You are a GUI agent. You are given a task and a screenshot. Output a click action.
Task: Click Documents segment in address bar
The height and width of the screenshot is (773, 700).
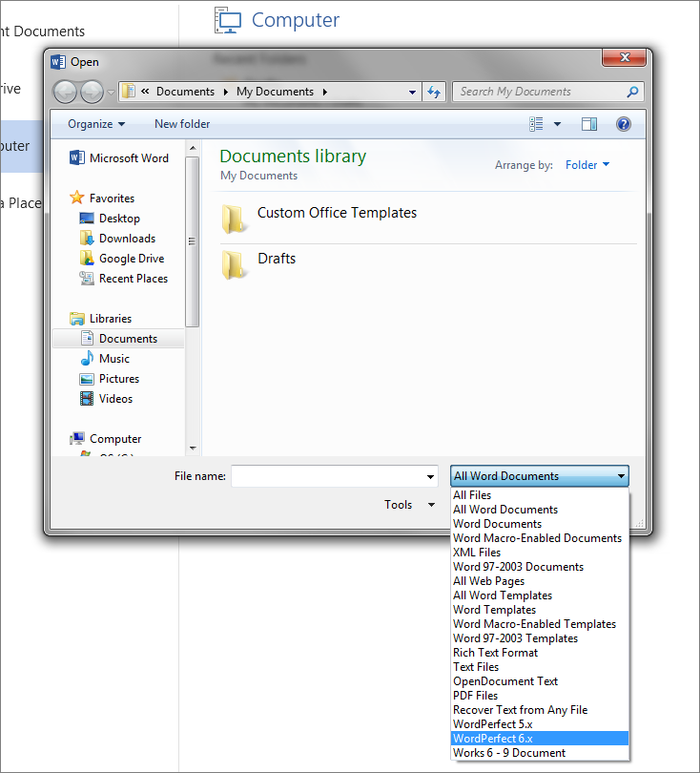(x=185, y=92)
